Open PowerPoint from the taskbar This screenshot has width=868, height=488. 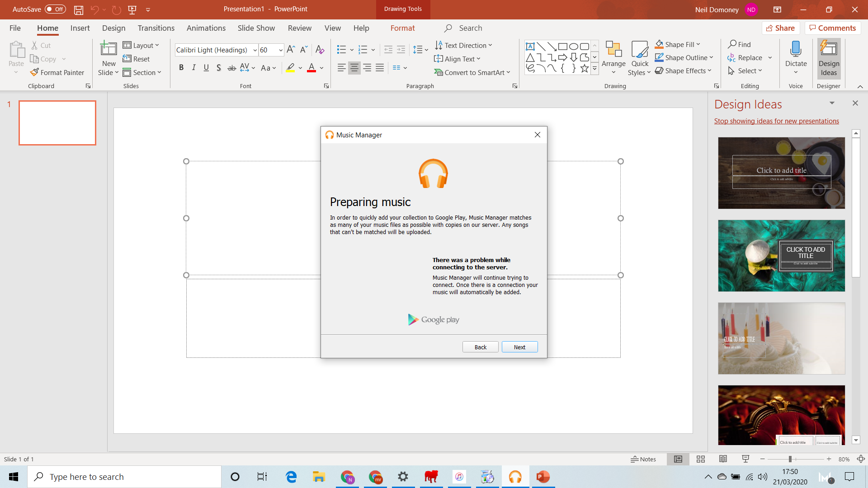pos(543,477)
